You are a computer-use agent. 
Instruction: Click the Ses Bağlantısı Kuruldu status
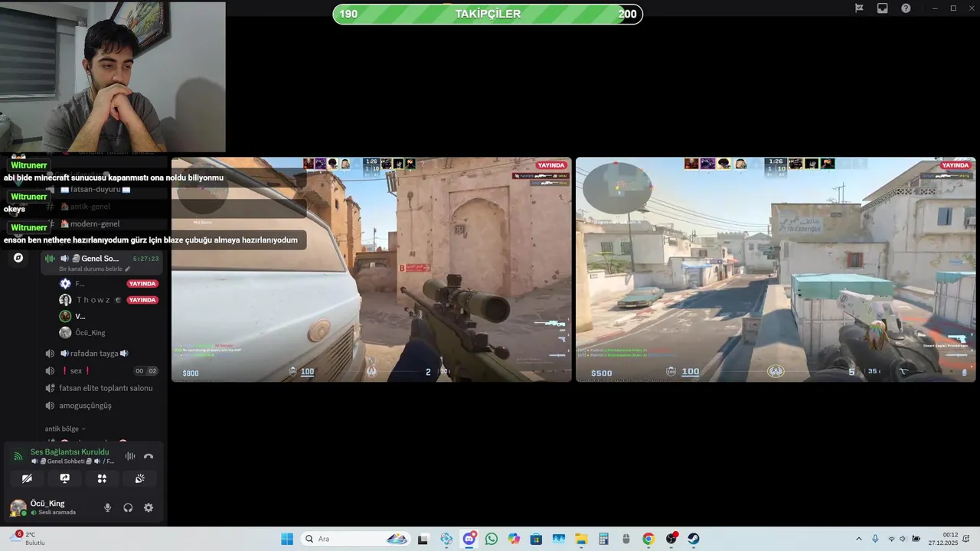coord(70,452)
